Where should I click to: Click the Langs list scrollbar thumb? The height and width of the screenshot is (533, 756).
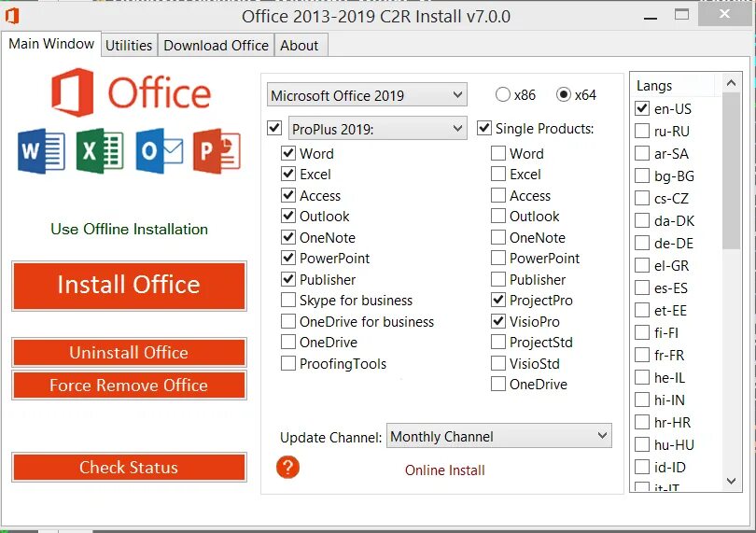click(x=731, y=171)
